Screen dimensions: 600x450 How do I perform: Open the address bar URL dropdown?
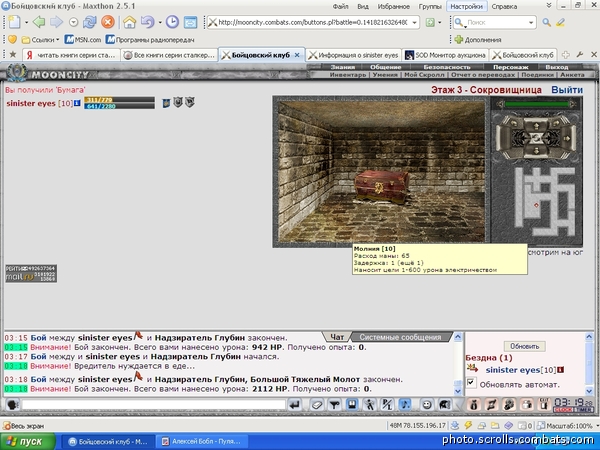tap(414, 23)
